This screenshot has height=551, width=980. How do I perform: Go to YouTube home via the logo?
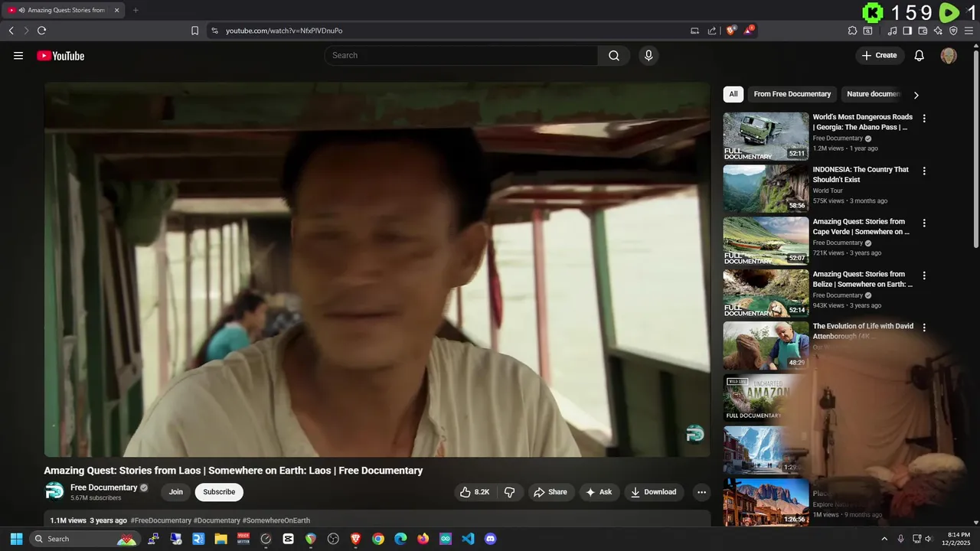(60, 55)
